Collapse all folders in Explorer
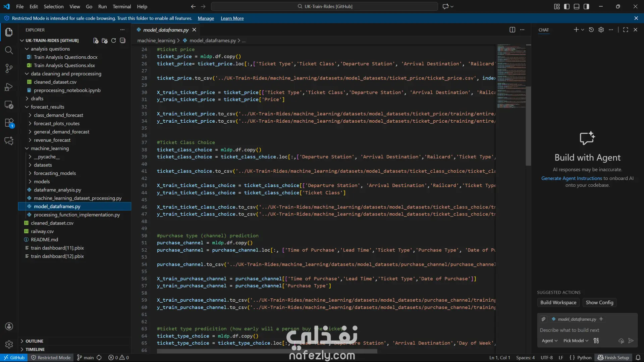This screenshot has width=644, height=362. (x=123, y=41)
